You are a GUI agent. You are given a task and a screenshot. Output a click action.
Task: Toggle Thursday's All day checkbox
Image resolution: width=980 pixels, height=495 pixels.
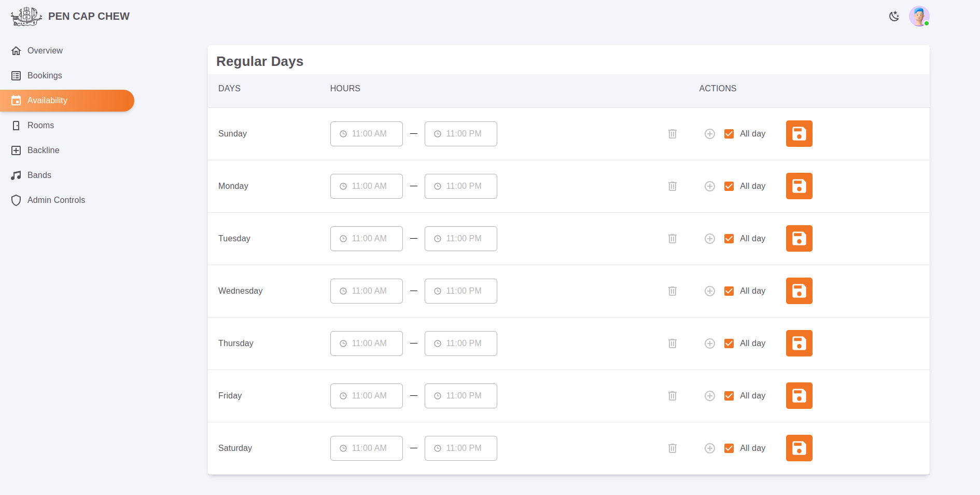coord(729,343)
